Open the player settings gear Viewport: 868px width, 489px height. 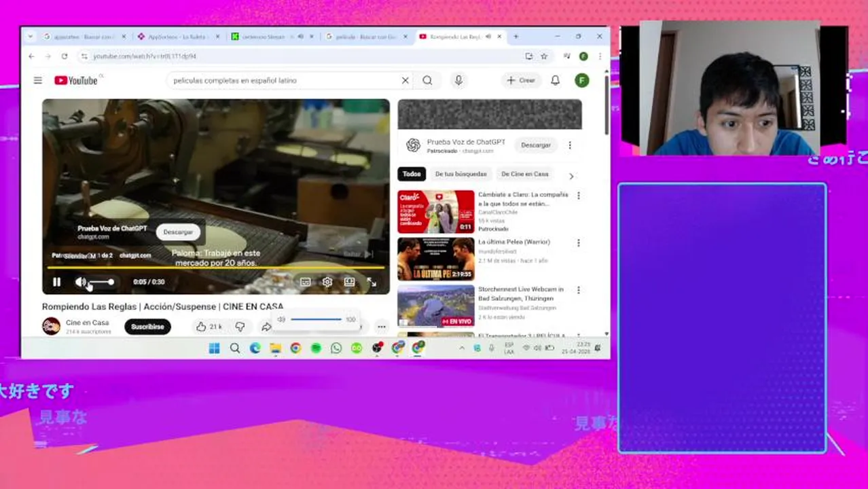coord(327,282)
